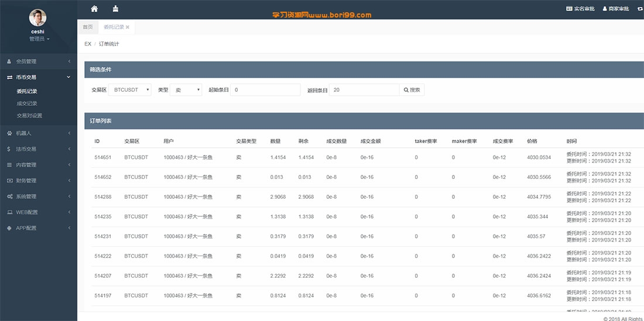Open 交易对设置 submenu link
Image resolution: width=644 pixels, height=321 pixels.
pyautogui.click(x=30, y=116)
